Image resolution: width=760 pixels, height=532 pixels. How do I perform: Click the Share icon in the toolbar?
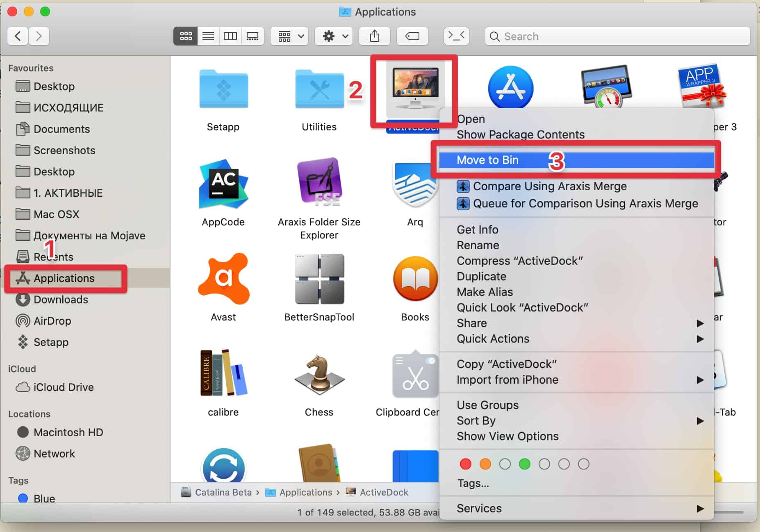[x=374, y=36]
